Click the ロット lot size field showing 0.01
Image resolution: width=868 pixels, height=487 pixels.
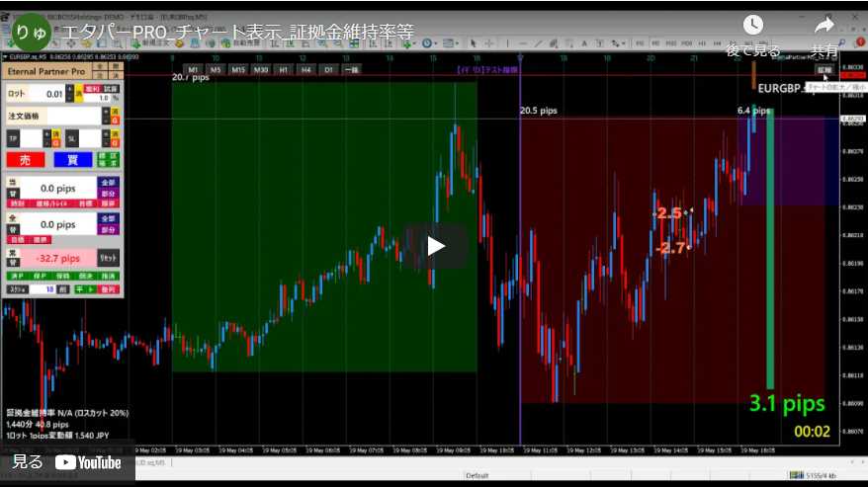pos(45,94)
